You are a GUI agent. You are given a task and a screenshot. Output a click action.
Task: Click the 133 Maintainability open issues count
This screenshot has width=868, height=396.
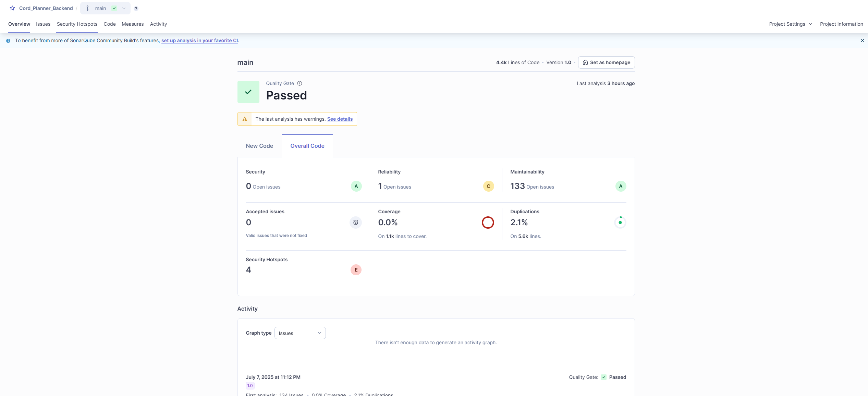click(517, 186)
